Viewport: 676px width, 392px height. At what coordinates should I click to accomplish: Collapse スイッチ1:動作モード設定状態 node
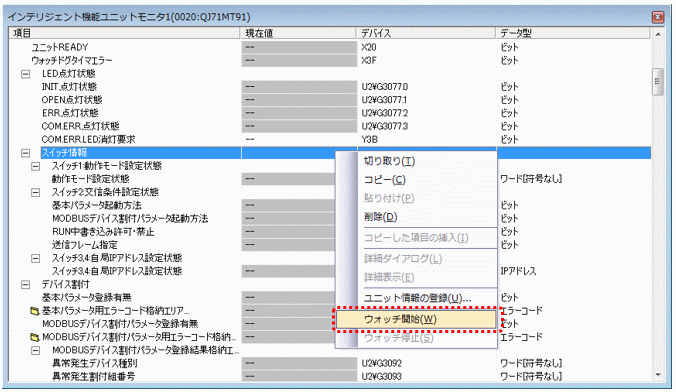[36, 166]
